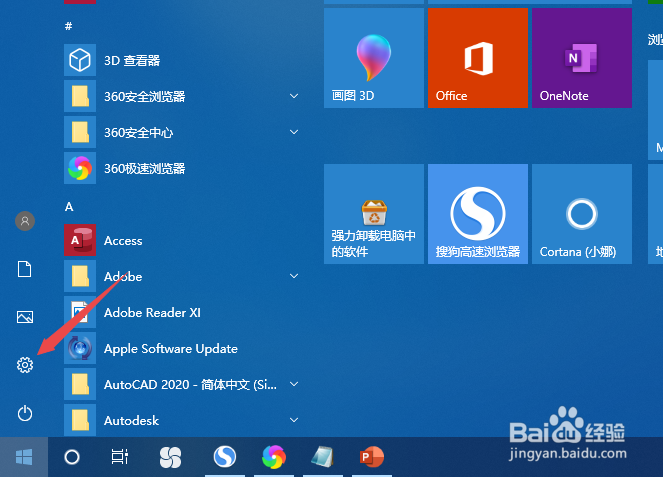Click the Autodesk folder icon
This screenshot has width=663, height=477.
click(x=80, y=420)
